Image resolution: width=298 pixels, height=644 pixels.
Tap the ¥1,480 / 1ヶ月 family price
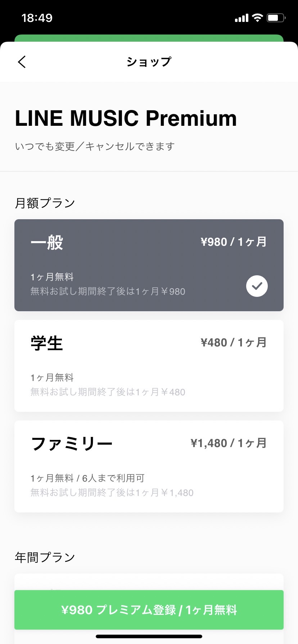(229, 443)
